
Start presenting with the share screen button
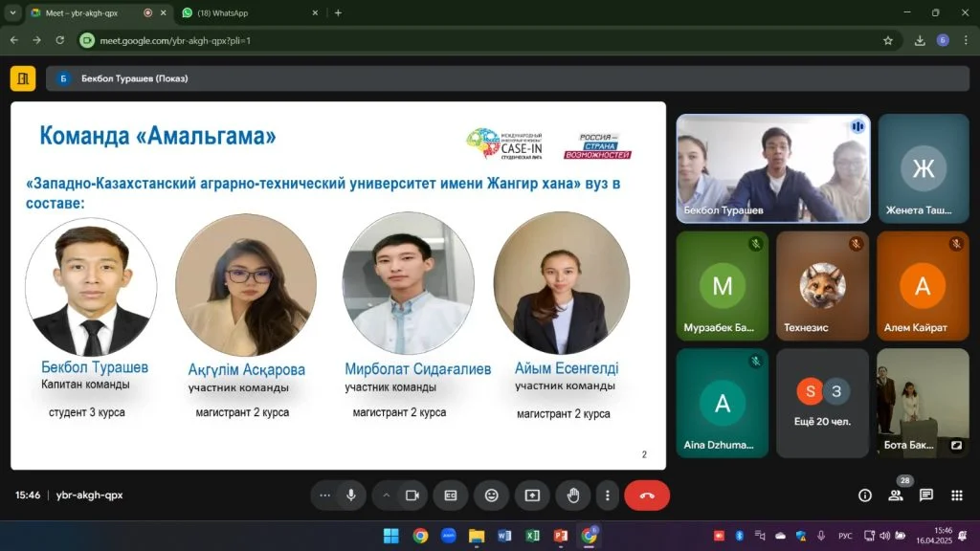(x=532, y=496)
